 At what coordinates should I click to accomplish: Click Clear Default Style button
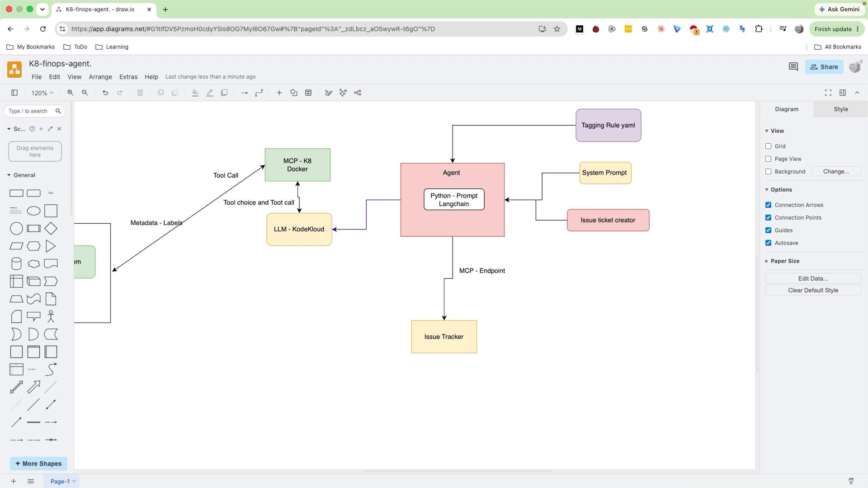(813, 291)
